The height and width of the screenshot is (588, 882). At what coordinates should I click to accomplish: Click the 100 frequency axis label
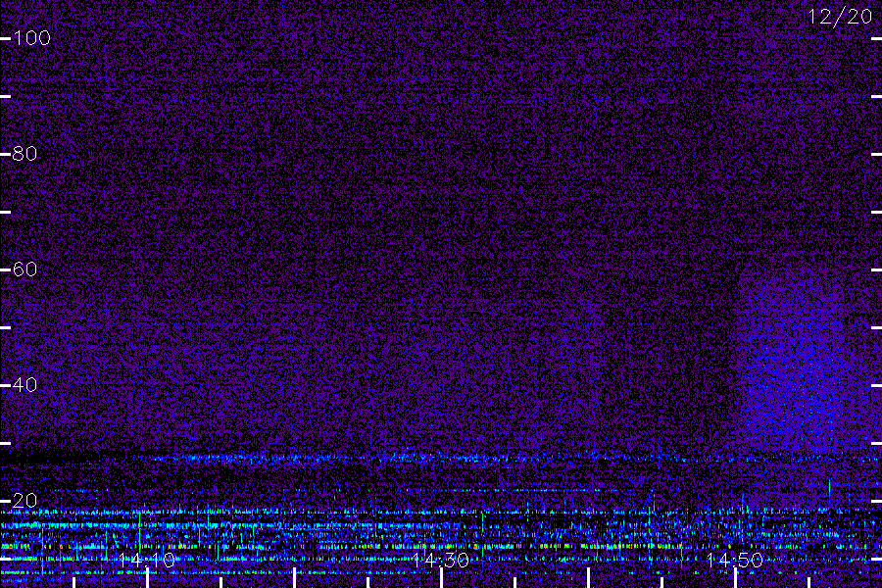[x=32, y=38]
